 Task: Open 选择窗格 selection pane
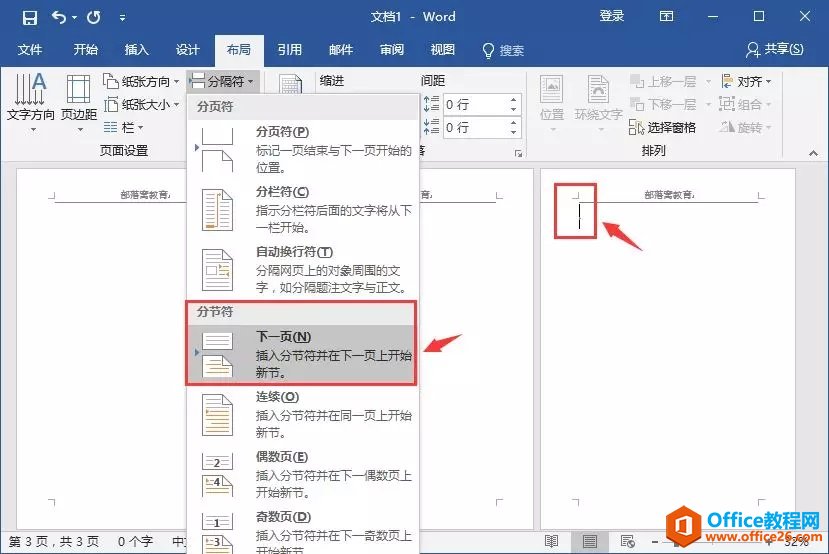click(x=662, y=127)
